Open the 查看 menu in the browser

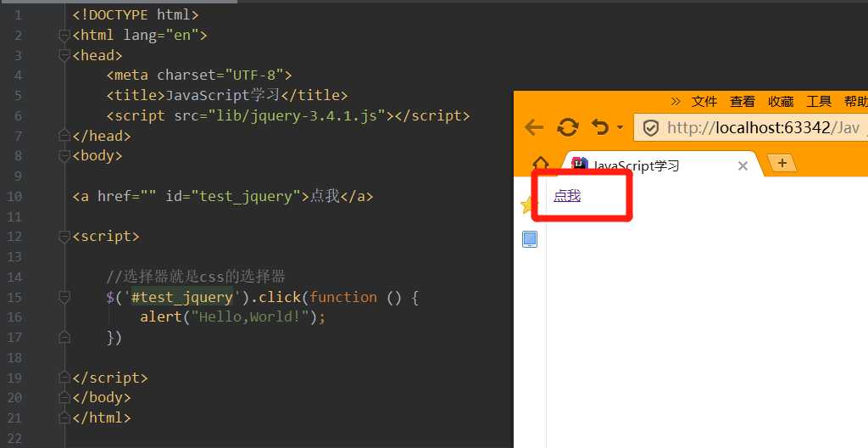[743, 102]
